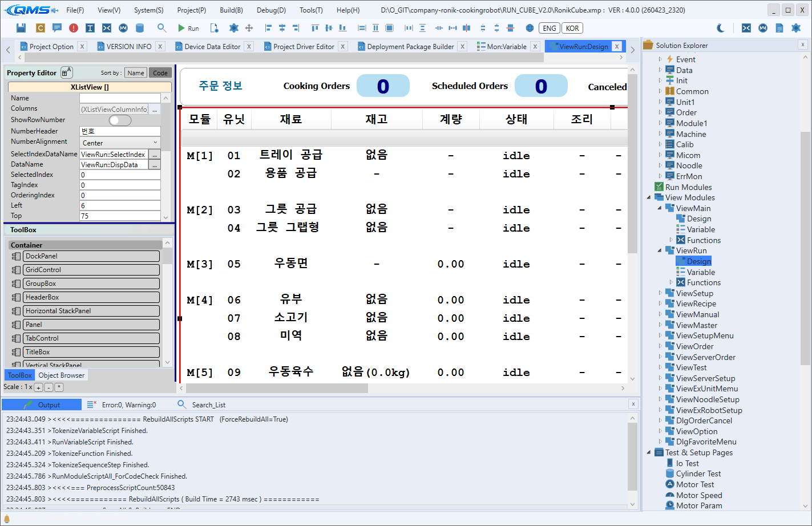Click the red exclamation error icon
The width and height of the screenshot is (812, 526).
tap(74, 28)
